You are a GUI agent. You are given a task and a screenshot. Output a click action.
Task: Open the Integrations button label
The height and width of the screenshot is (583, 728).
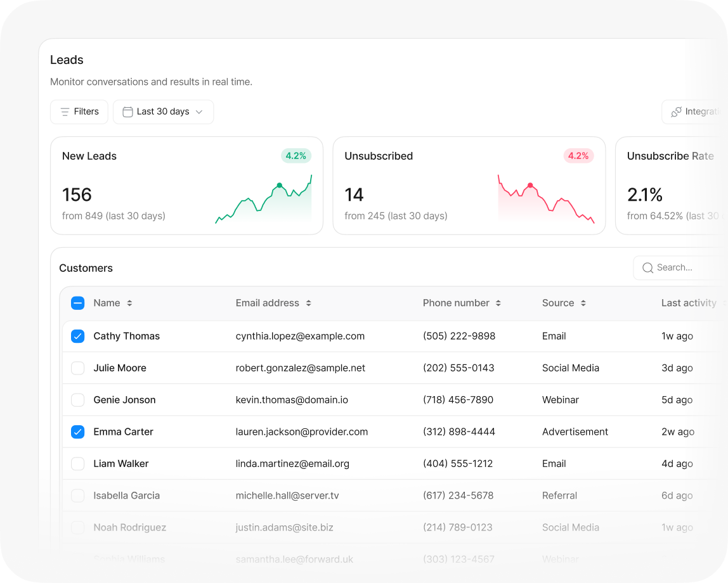(702, 112)
